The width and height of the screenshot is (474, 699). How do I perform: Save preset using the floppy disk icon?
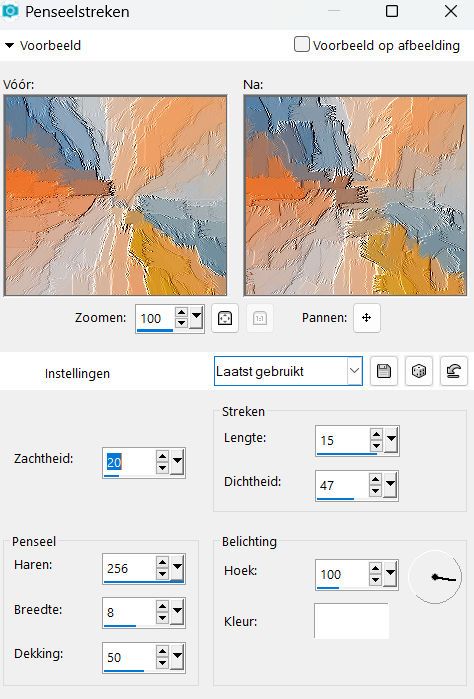[383, 371]
